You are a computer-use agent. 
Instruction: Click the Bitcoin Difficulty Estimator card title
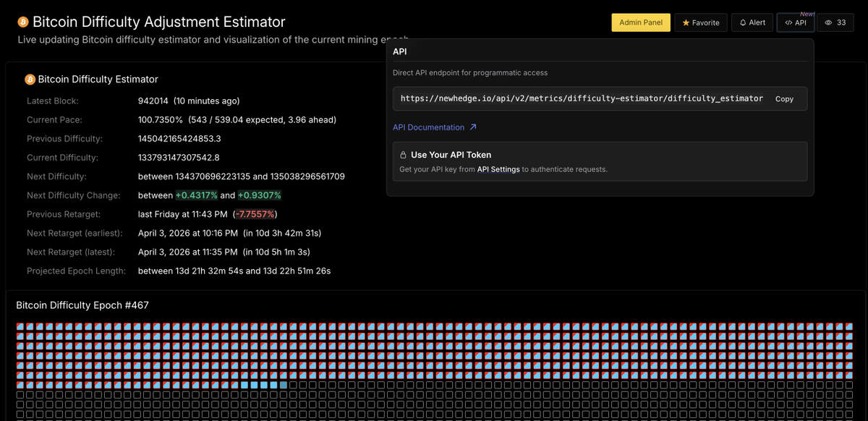pos(98,80)
